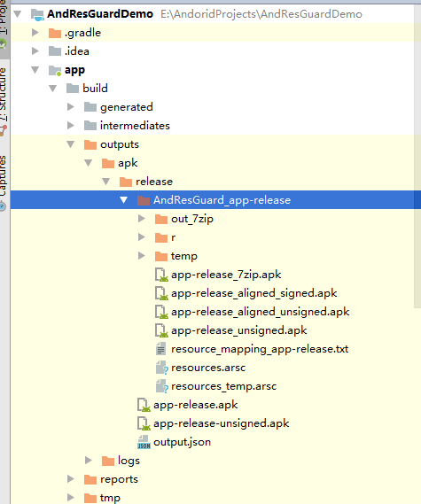421x504 pixels.
Task: Click the outputs folder icon
Action: [90, 144]
